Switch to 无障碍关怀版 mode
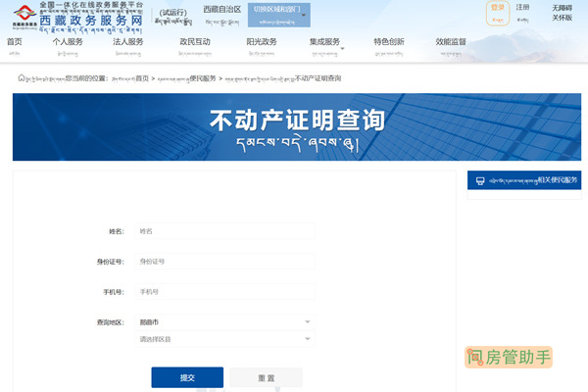The image size is (588, 392). pyautogui.click(x=563, y=13)
